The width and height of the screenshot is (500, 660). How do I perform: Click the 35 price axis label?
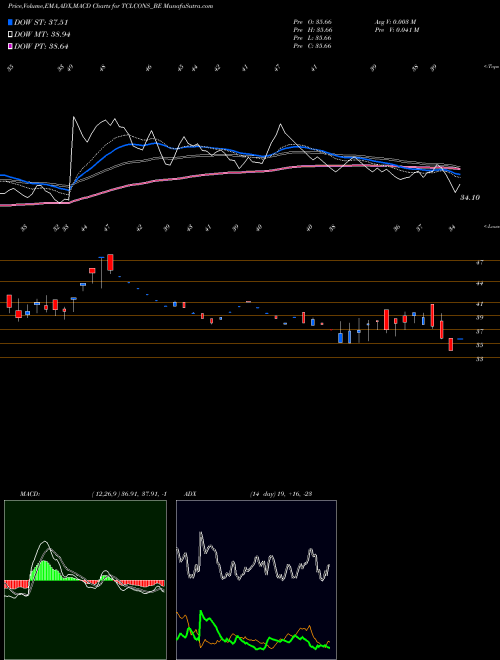(x=479, y=345)
